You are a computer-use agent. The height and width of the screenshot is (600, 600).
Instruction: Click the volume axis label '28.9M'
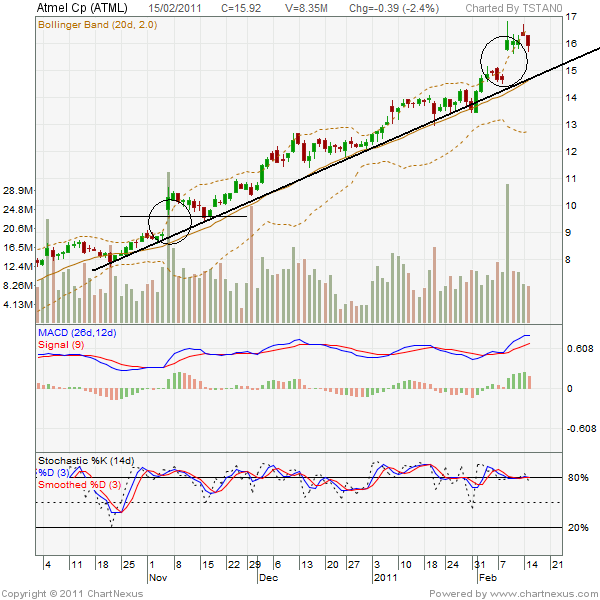pos(18,191)
